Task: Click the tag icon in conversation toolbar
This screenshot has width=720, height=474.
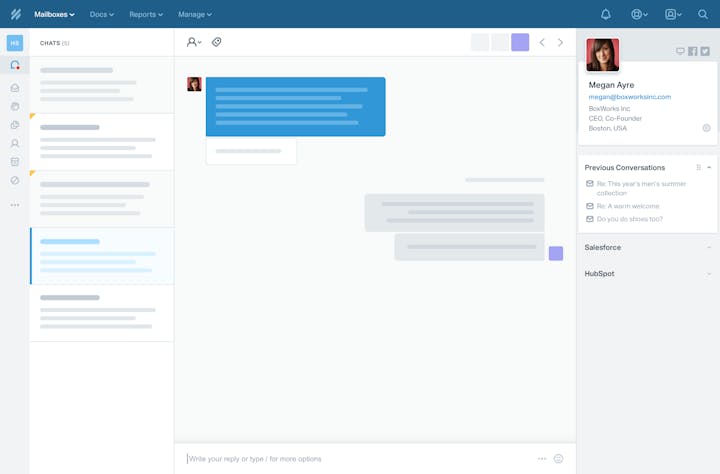Action: (217, 42)
